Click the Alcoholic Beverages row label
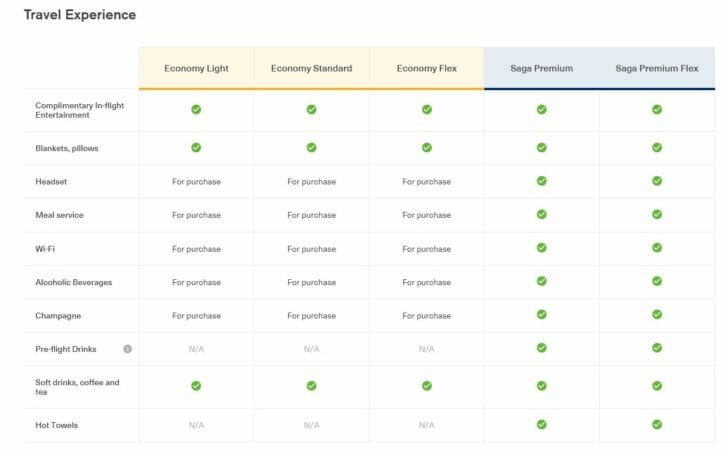 pos(74,283)
